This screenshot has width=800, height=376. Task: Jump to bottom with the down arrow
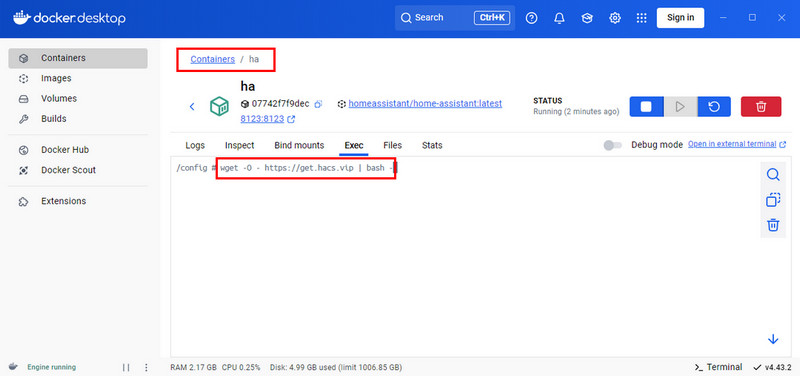tap(773, 339)
